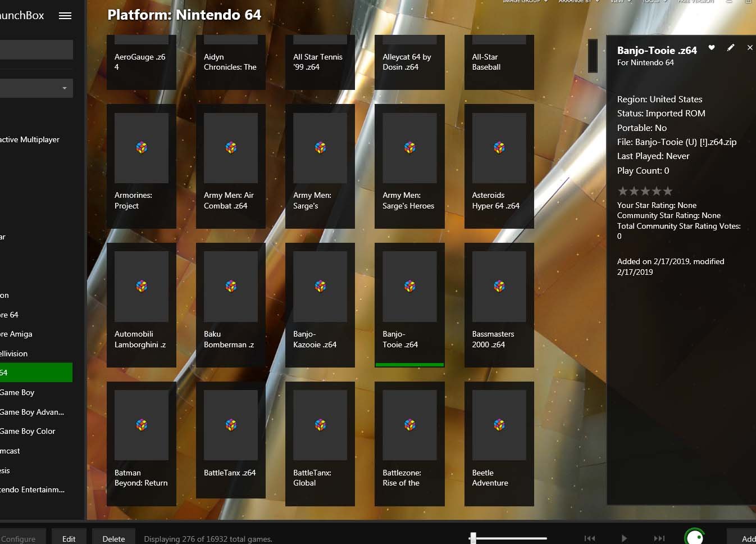Select Army Men: Sarge's Heroes tile
Image resolution: width=756 pixels, height=544 pixels.
[x=409, y=166]
